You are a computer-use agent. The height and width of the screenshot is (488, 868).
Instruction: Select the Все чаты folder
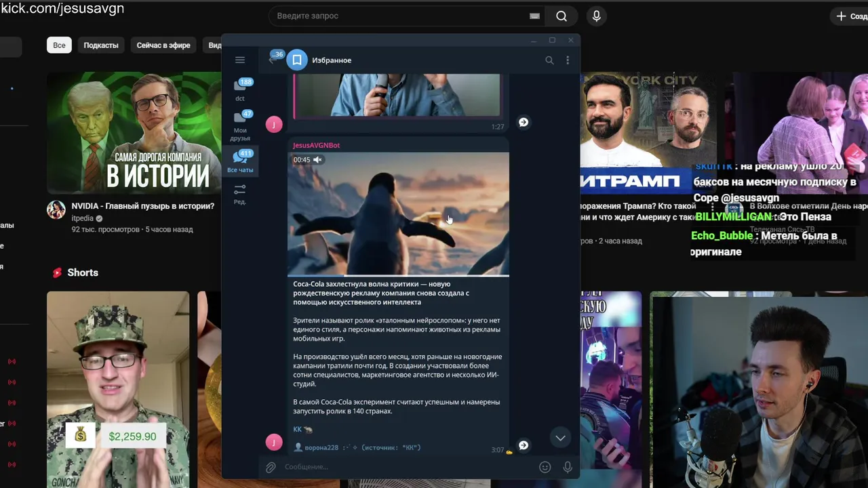coord(240,161)
